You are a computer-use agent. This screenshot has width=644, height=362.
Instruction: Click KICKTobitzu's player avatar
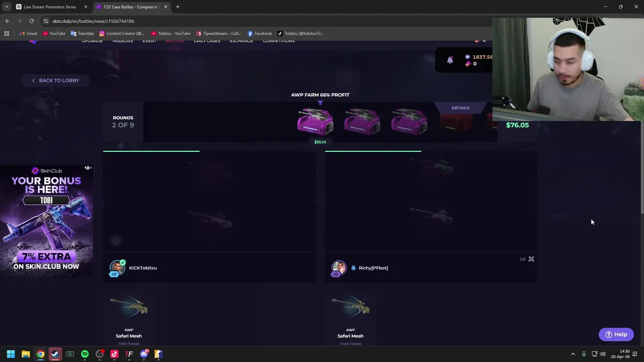117,267
